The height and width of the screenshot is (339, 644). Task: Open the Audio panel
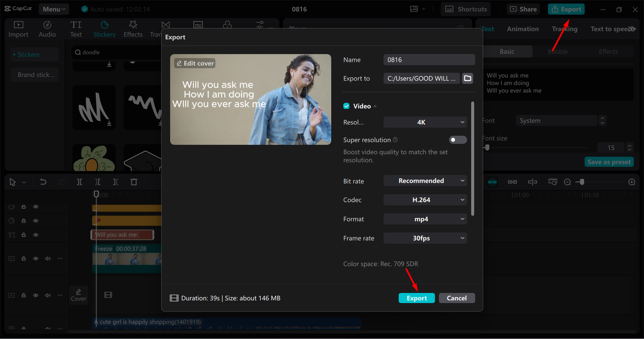click(47, 29)
